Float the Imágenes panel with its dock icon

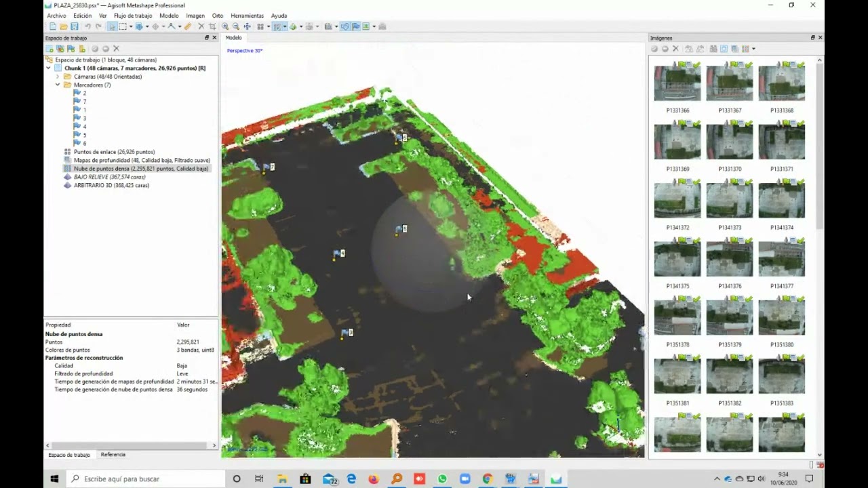tap(812, 38)
